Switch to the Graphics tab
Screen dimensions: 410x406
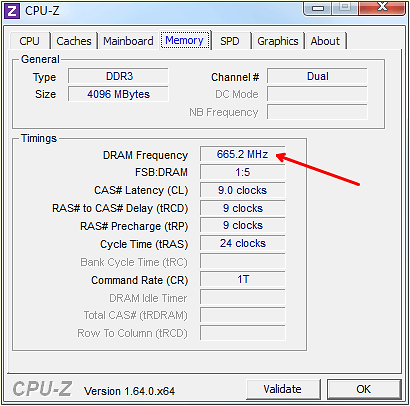pyautogui.click(x=278, y=41)
